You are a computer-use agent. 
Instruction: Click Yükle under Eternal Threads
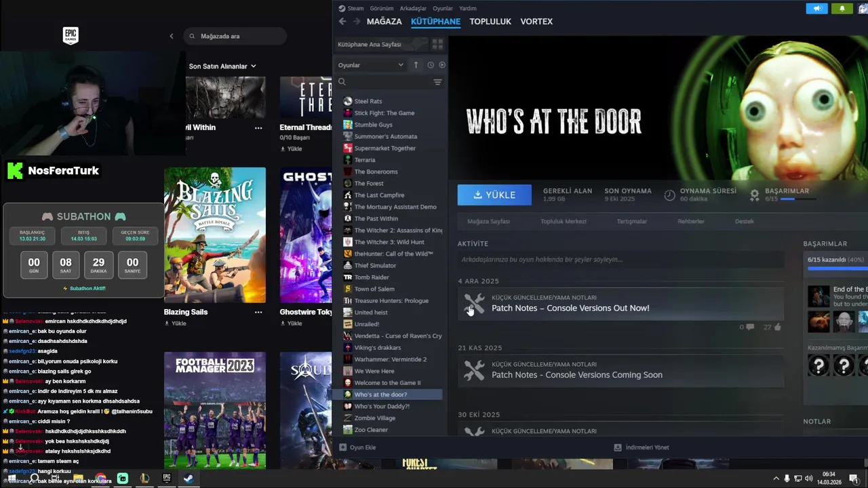(291, 148)
